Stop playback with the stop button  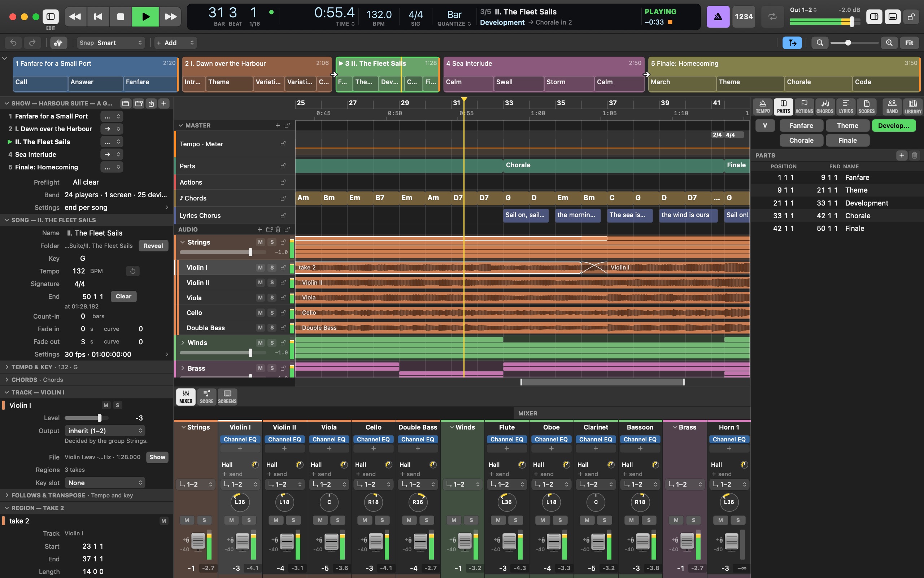[121, 17]
